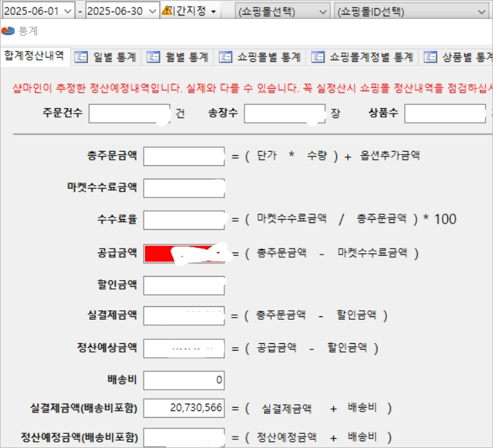Switch to the 월별 통계 tab
The height and width of the screenshot is (448, 493).
point(177,57)
